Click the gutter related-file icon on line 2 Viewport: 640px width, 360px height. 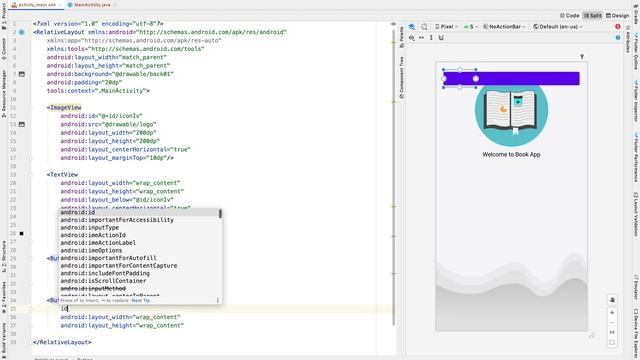tap(22, 32)
